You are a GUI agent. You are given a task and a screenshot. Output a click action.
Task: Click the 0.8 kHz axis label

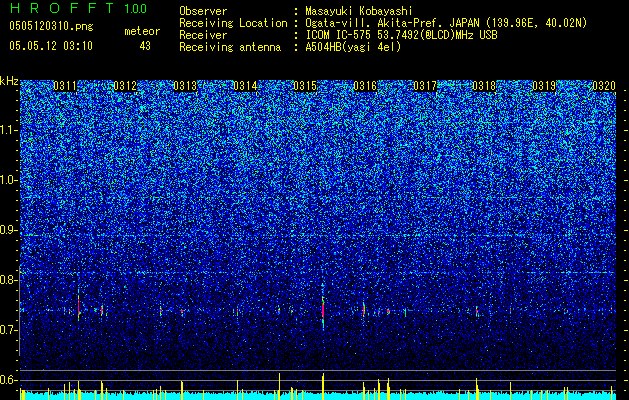pos(9,280)
